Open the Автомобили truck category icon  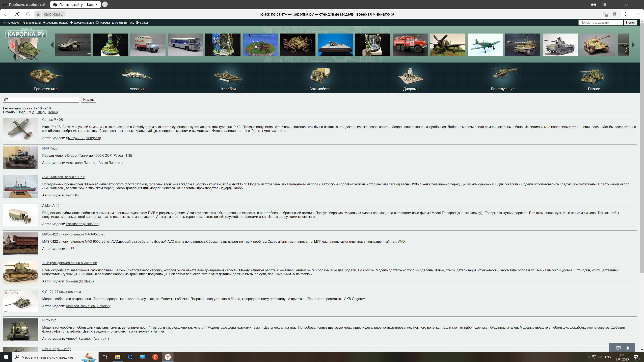pos(320,75)
